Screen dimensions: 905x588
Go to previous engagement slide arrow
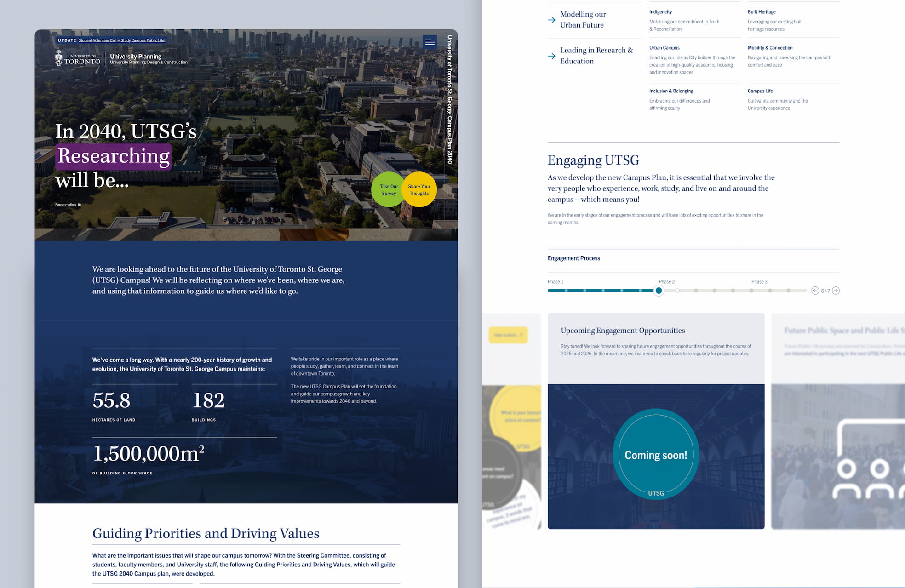tap(815, 291)
